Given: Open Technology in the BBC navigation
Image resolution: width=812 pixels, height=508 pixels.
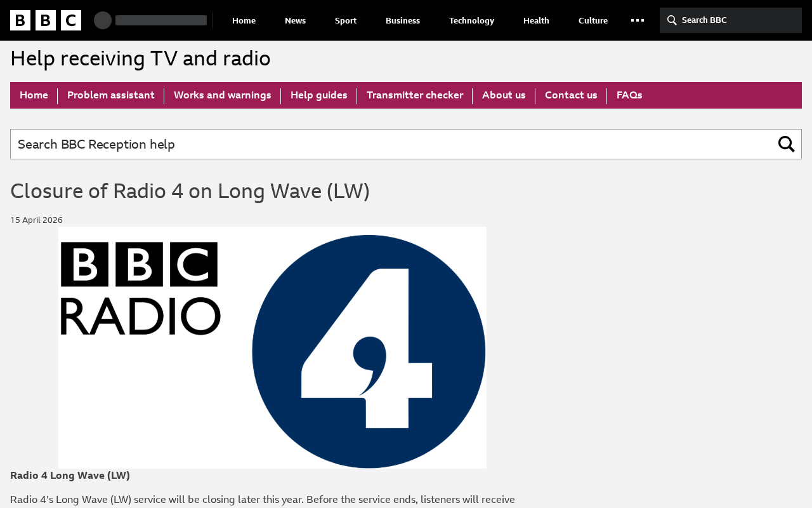Looking at the screenshot, I should 471,20.
